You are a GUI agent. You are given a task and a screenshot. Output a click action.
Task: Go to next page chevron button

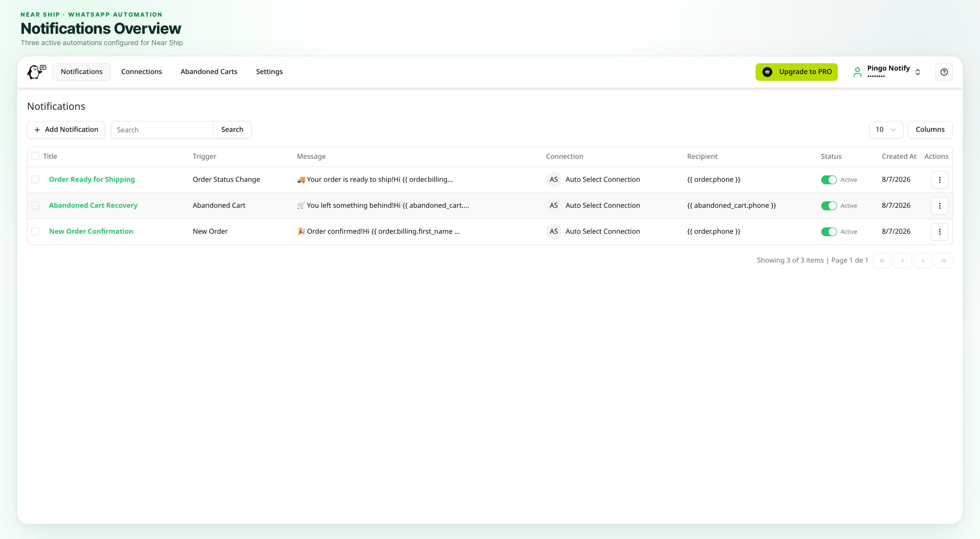923,261
